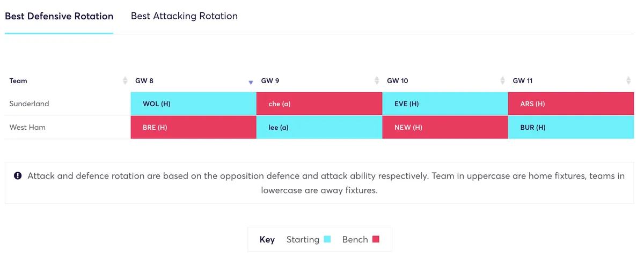Image resolution: width=644 pixels, height=258 pixels.
Task: Click the GW 9 column sort icon
Action: (x=377, y=81)
